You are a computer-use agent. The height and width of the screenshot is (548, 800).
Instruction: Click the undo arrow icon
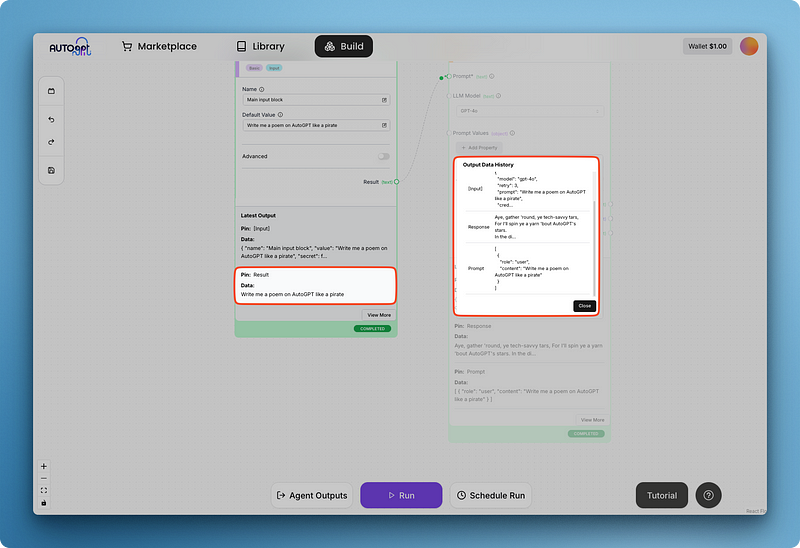(x=51, y=119)
